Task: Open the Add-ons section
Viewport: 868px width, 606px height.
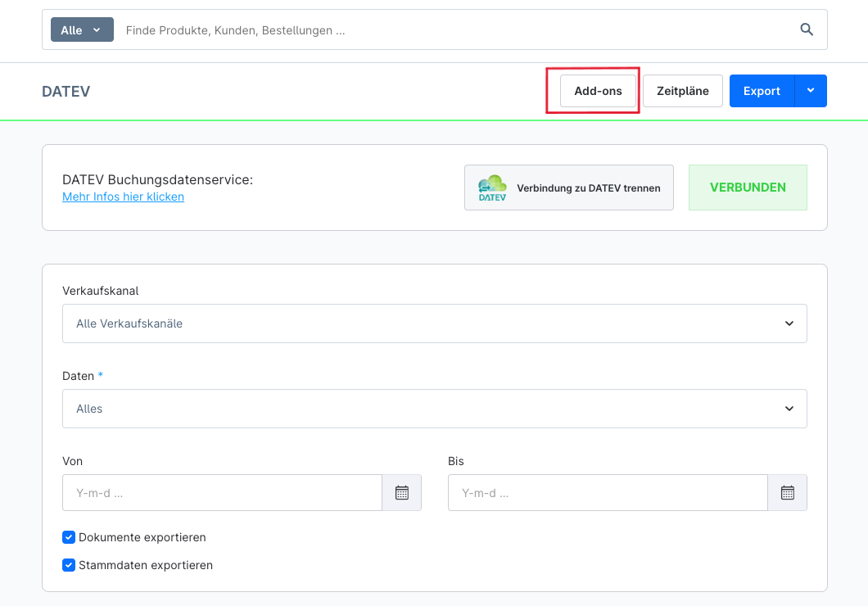Action: 598,91
